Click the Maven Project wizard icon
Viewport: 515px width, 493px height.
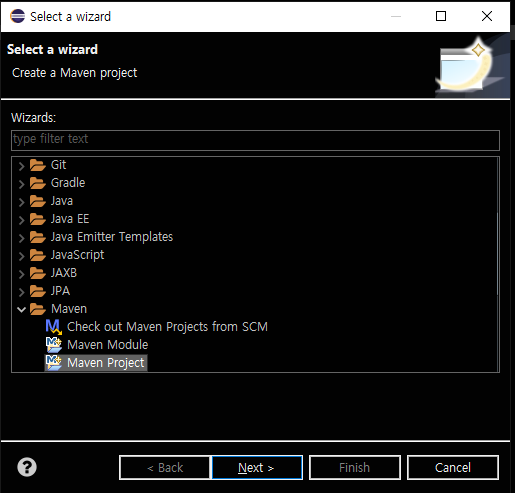(54, 363)
